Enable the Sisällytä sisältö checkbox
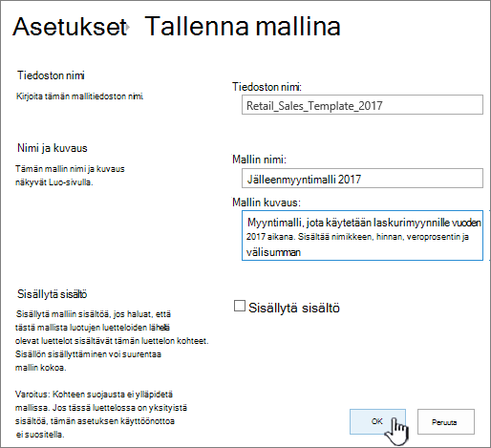 pos(240,306)
